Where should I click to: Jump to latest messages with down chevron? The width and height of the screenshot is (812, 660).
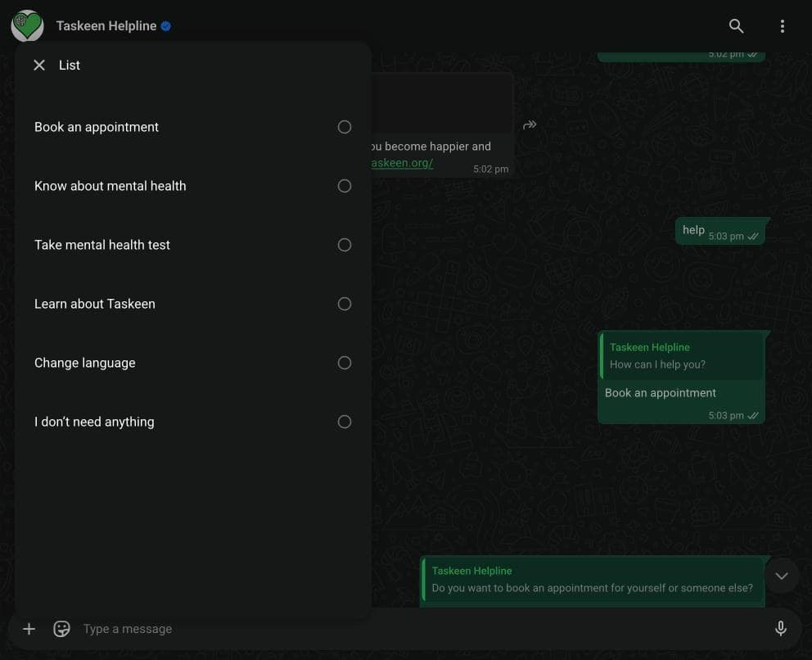point(782,576)
